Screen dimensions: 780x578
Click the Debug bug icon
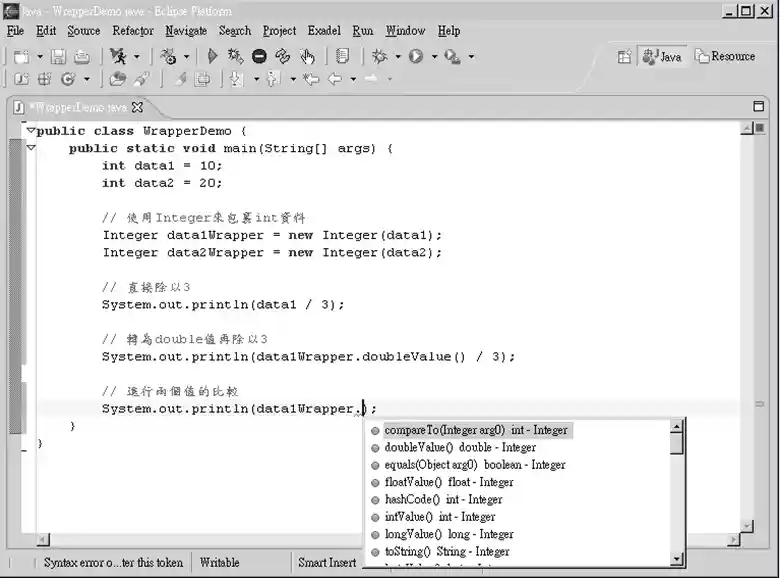coord(379,57)
